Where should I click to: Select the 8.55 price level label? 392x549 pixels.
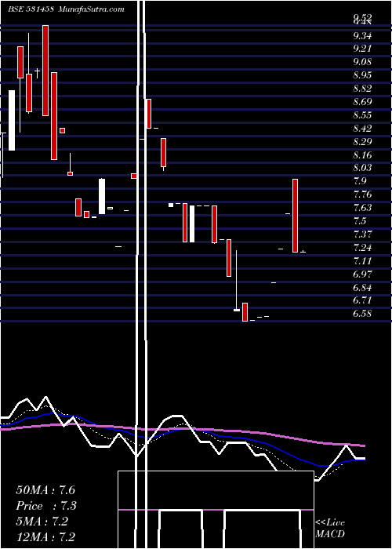coord(362,115)
